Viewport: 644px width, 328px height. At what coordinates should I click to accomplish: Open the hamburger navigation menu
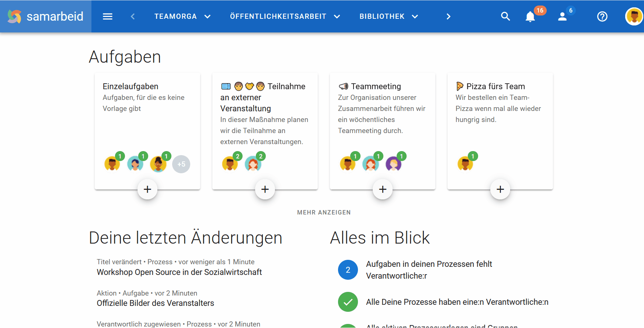point(108,17)
